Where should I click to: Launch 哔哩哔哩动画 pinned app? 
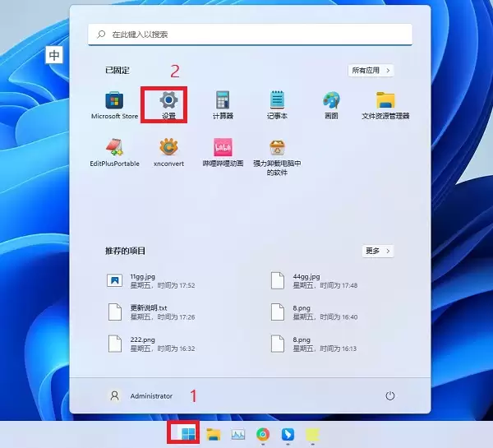click(223, 153)
